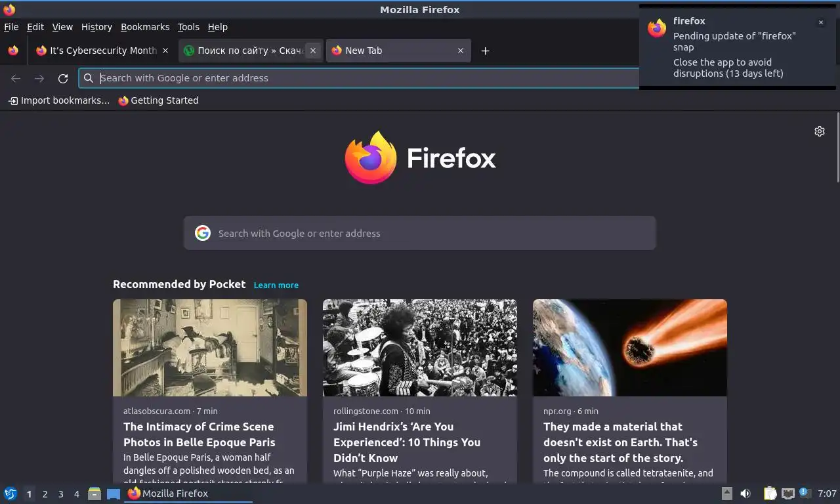Switch to workspace 3

(x=60, y=494)
